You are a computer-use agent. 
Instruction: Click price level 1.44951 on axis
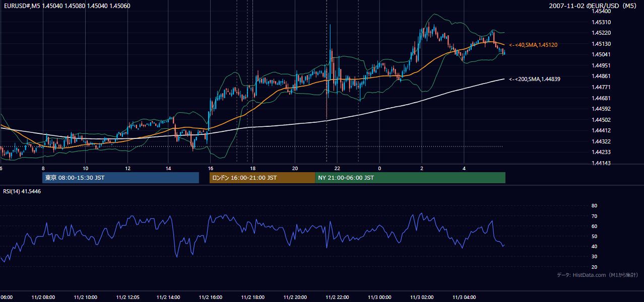tap(601, 65)
